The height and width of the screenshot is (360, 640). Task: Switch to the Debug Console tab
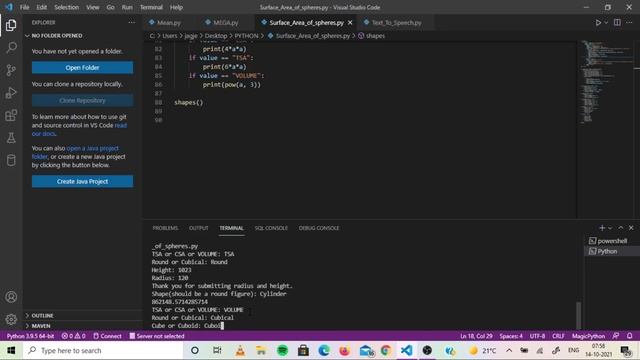[x=319, y=228]
